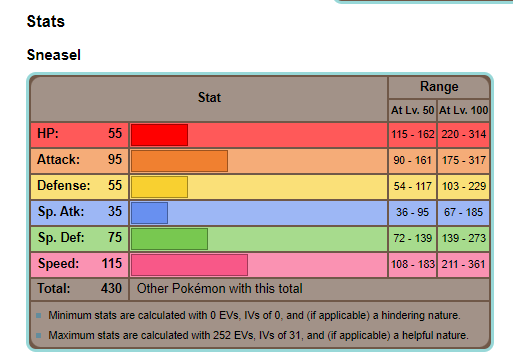Click HP Lv. 50 range 115 - 162
This screenshot has height=360, width=513.
(412, 135)
